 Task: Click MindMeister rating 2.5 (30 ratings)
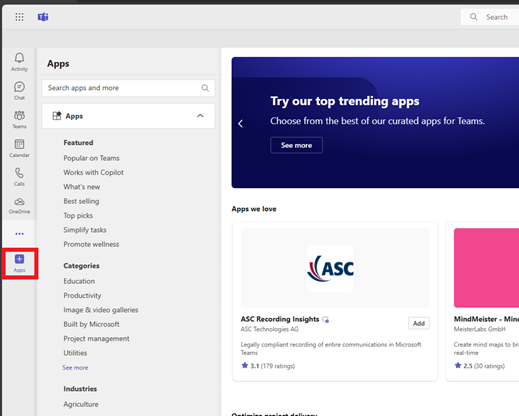480,366
